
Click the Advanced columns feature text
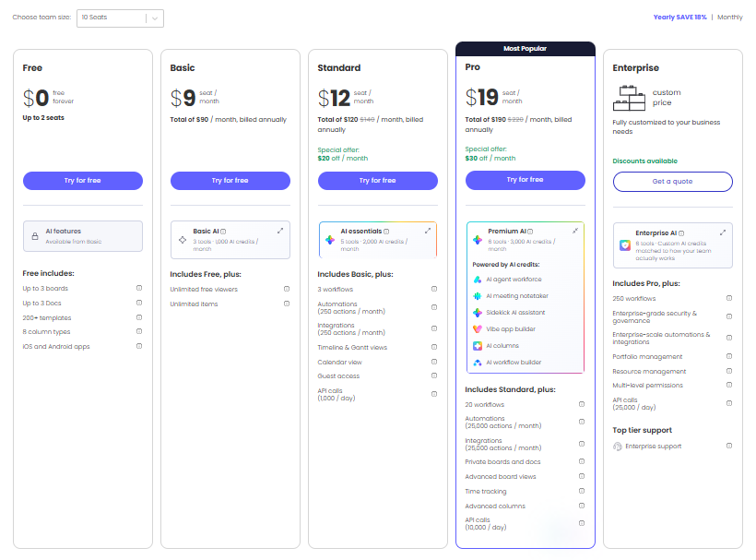tap(495, 506)
